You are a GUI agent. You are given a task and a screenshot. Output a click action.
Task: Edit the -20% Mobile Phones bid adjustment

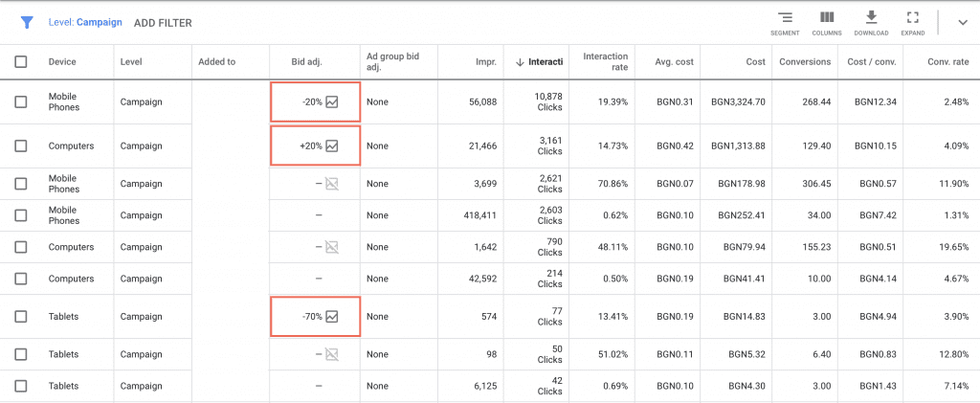click(x=310, y=101)
